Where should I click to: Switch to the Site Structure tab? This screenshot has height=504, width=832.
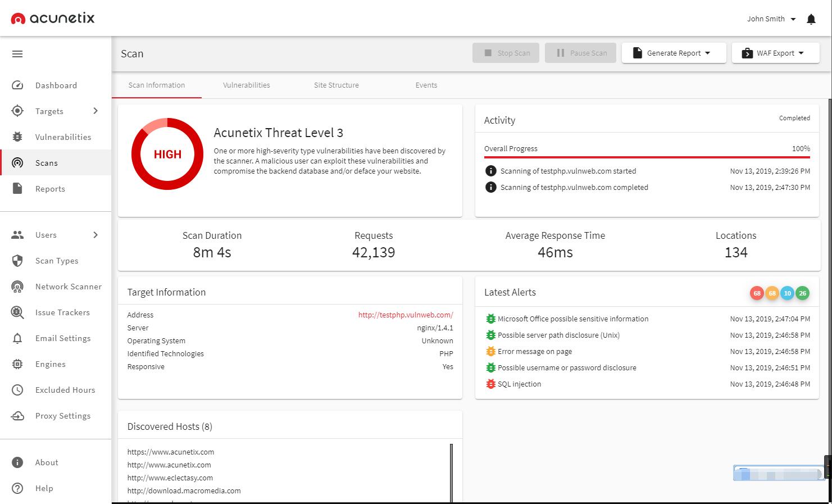pos(337,85)
